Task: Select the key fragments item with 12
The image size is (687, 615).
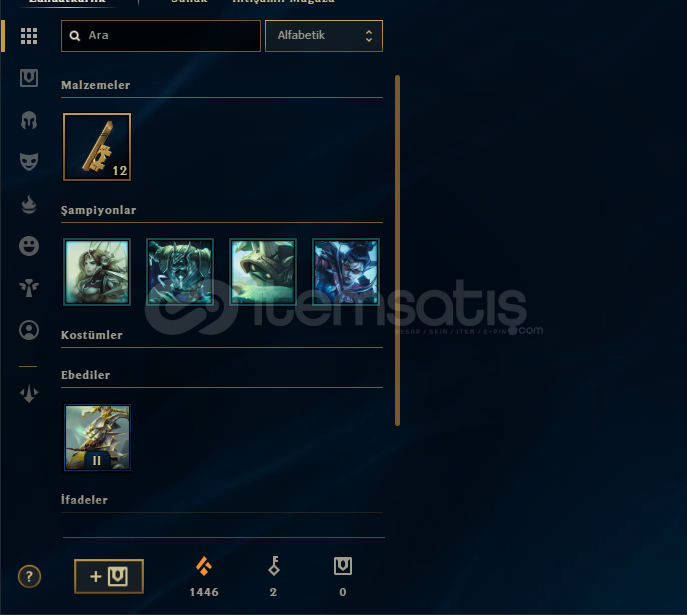Action: pos(97,147)
